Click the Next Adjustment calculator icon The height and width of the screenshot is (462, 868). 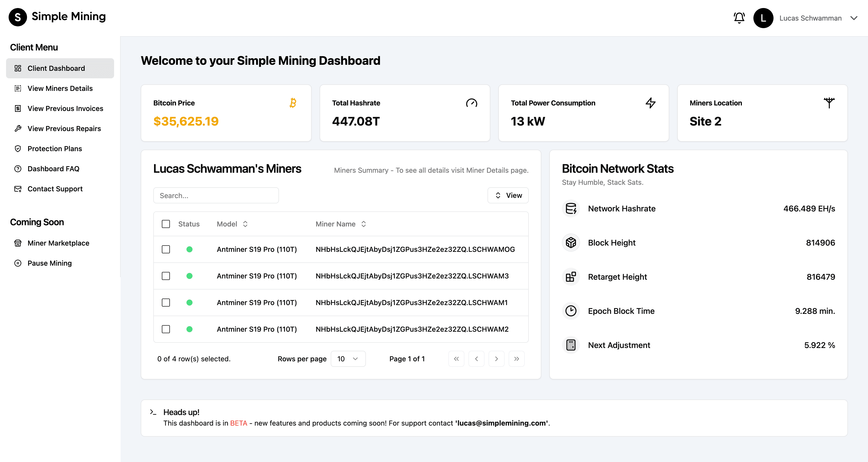point(571,345)
